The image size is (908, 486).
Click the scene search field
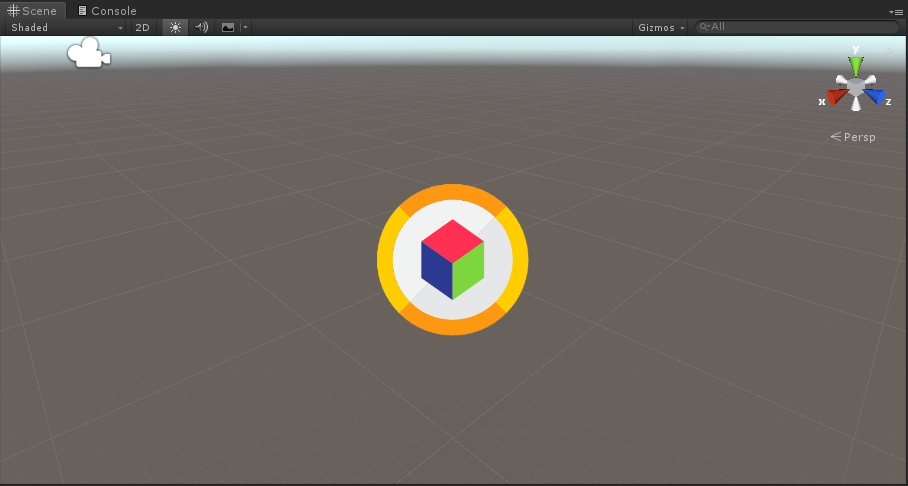click(797, 27)
